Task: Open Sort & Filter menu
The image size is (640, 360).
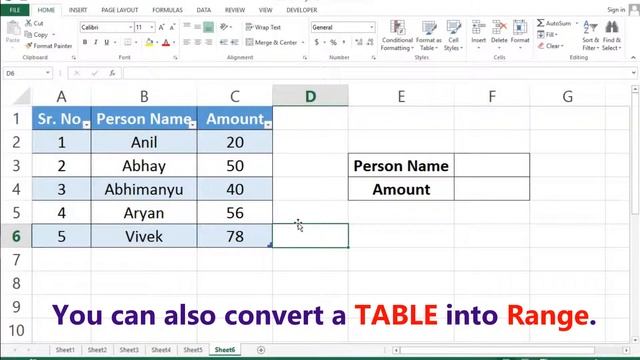Action: [x=590, y=35]
